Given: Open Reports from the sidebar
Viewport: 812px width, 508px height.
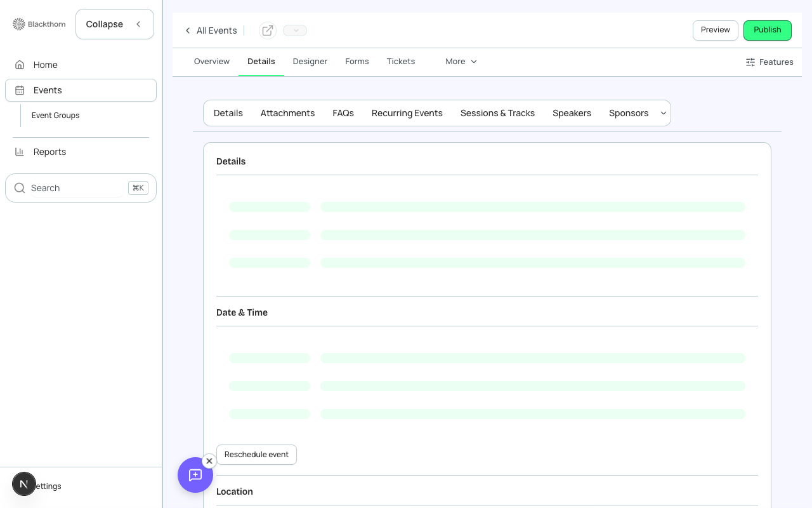Looking at the screenshot, I should click(81, 152).
